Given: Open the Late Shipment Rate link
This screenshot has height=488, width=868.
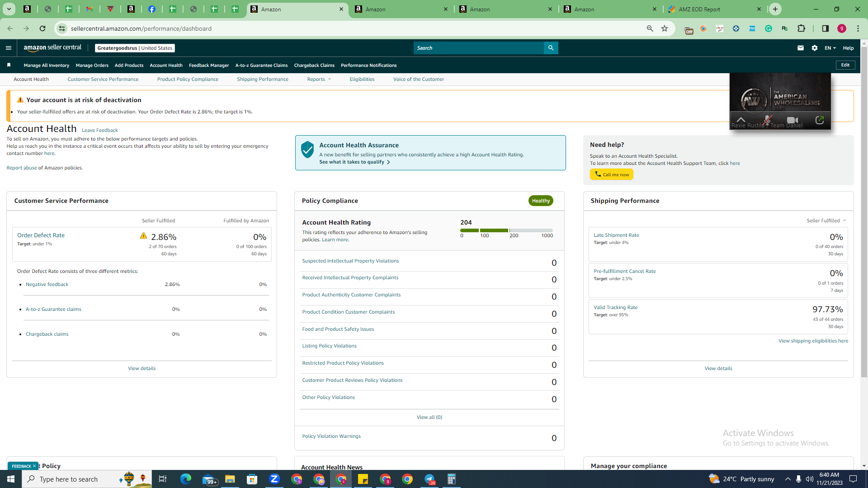Looking at the screenshot, I should [616, 235].
